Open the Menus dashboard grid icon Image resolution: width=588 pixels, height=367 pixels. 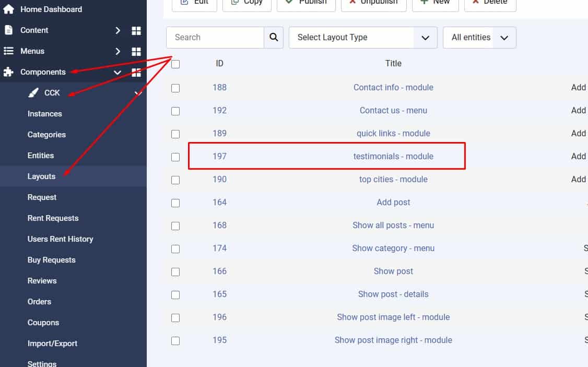[136, 52]
